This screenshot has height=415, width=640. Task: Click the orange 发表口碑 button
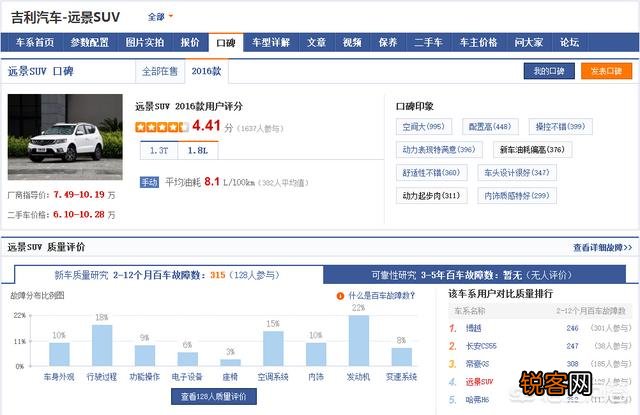607,71
